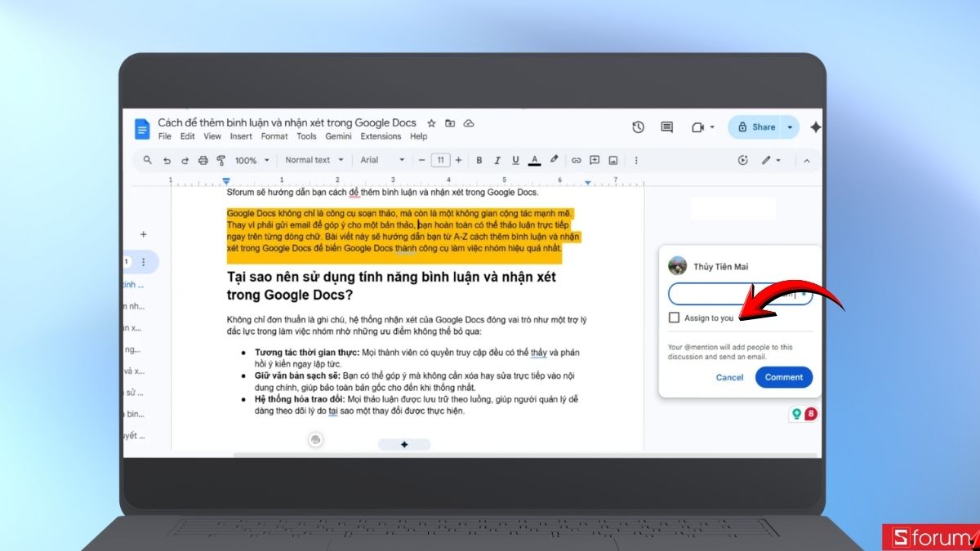Viewport: 980px width, 551px height.
Task: Open the Normal text style dropdown
Action: click(x=314, y=160)
